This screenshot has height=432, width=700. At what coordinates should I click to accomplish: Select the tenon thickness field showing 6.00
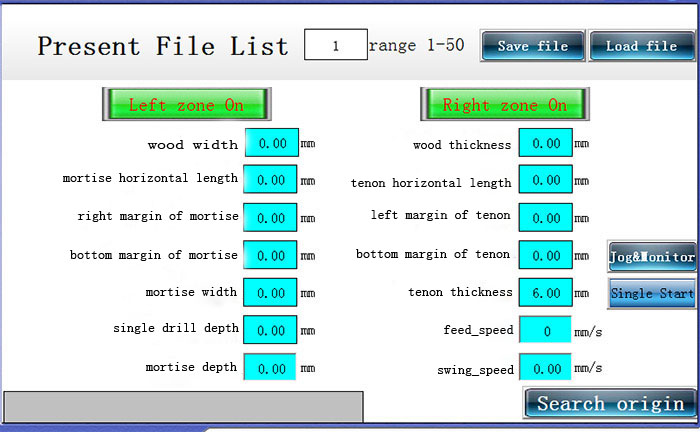tap(546, 292)
